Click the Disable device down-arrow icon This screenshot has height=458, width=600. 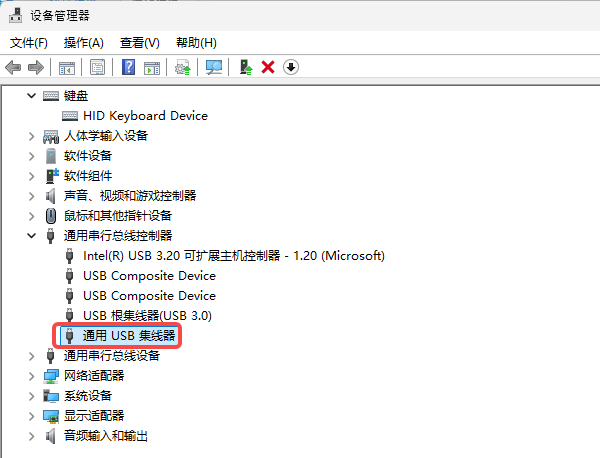click(291, 67)
